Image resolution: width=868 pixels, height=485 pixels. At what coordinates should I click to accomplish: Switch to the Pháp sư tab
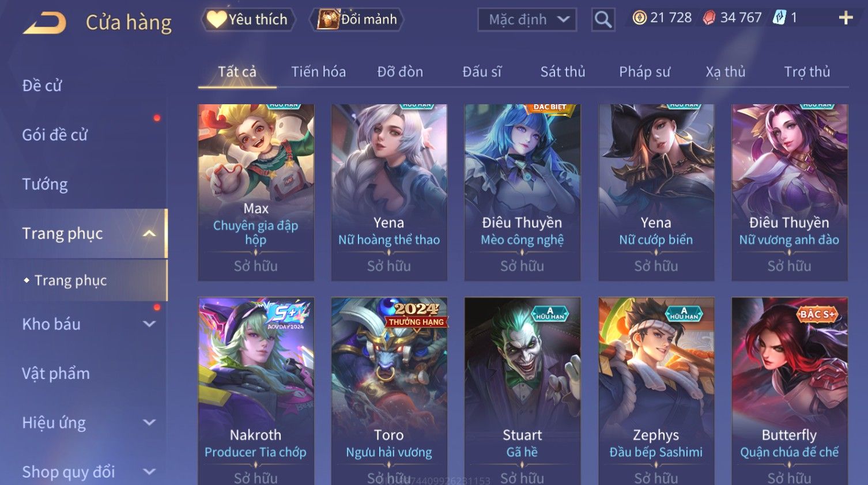pos(644,72)
